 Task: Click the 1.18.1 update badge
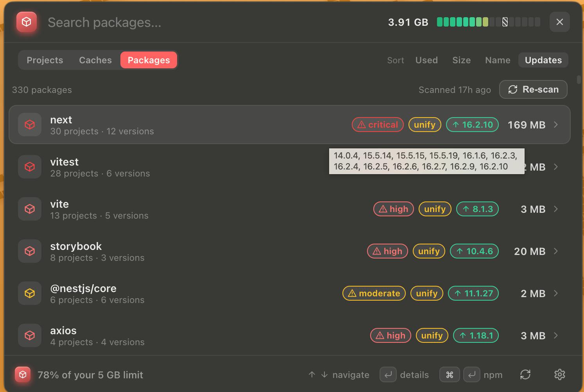point(476,335)
